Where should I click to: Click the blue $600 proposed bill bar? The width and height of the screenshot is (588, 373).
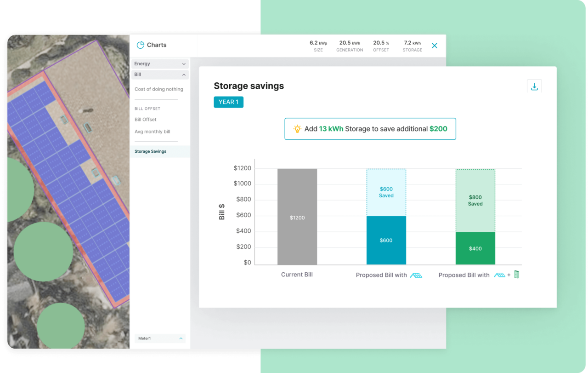tap(386, 241)
